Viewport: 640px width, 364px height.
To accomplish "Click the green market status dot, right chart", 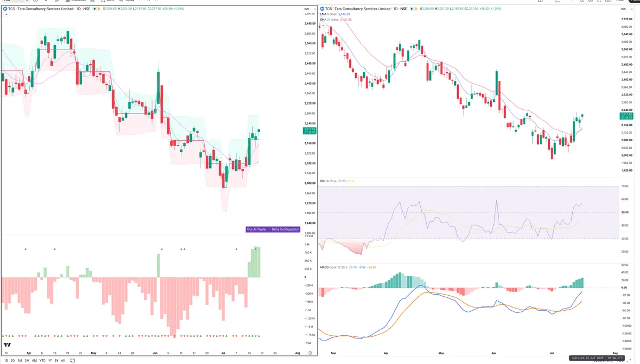I will (x=412, y=9).
